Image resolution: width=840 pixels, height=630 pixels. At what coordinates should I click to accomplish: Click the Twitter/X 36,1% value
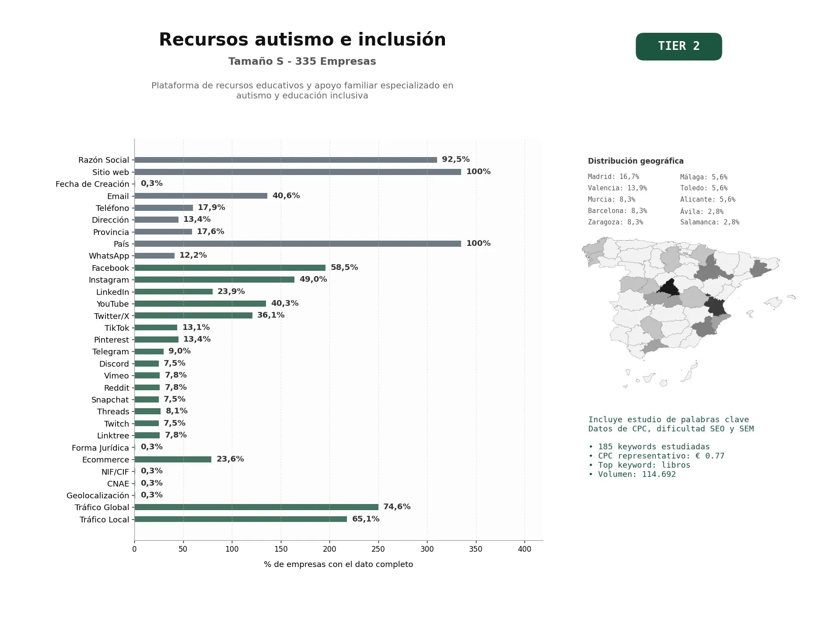271,315
